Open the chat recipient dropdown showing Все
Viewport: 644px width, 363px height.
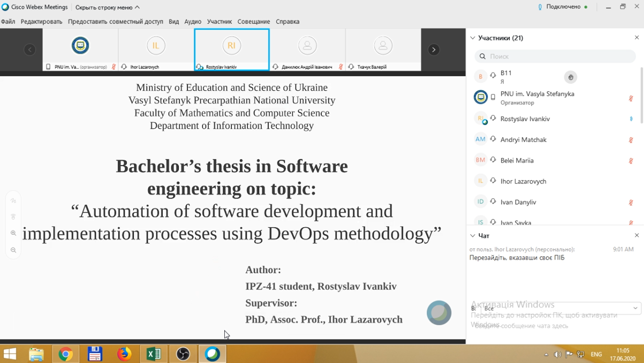click(x=561, y=308)
